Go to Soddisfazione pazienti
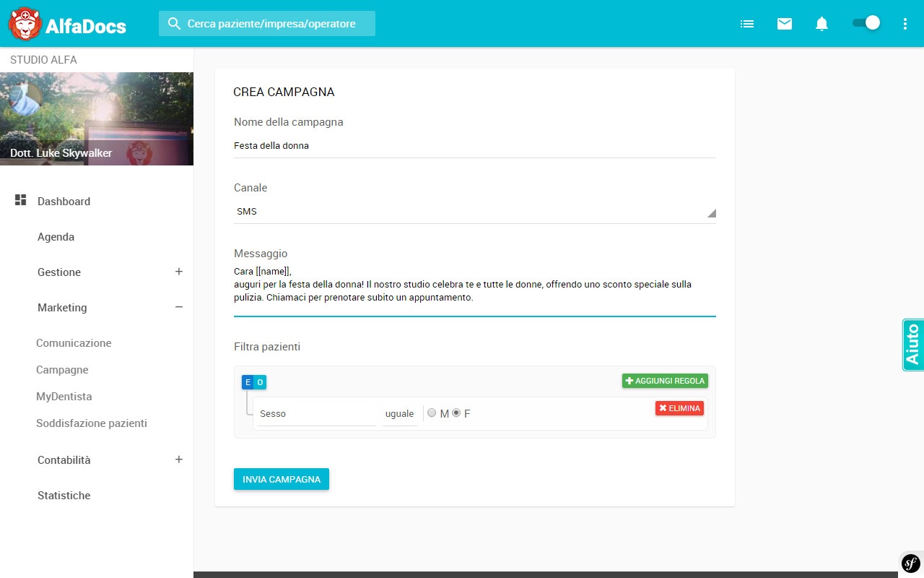Viewport: 924px width, 578px height. tap(92, 423)
